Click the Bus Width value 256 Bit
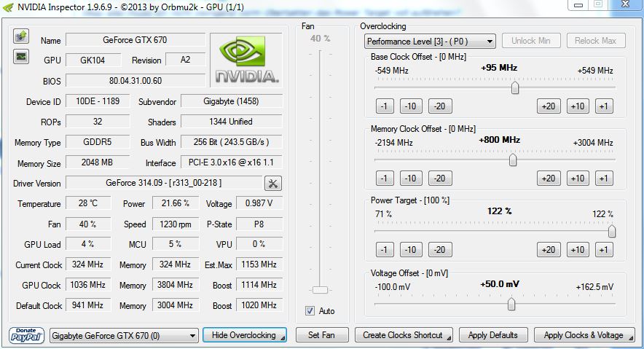Image resolution: width=644 pixels, height=349 pixels. click(231, 141)
